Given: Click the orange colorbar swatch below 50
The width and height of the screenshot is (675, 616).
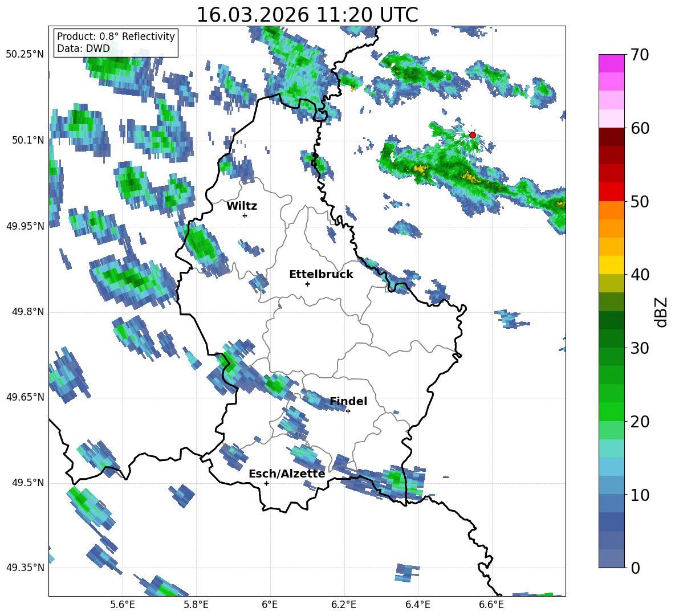Looking at the screenshot, I should click(611, 210).
